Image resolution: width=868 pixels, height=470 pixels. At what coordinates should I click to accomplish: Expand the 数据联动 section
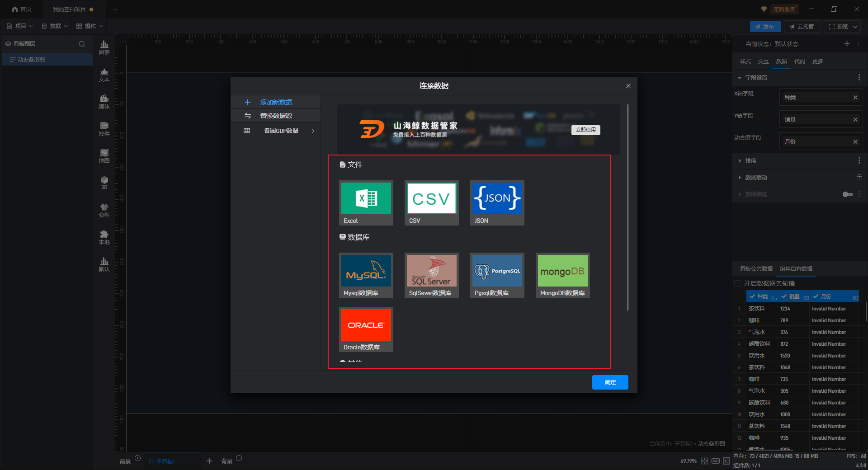[x=740, y=178]
